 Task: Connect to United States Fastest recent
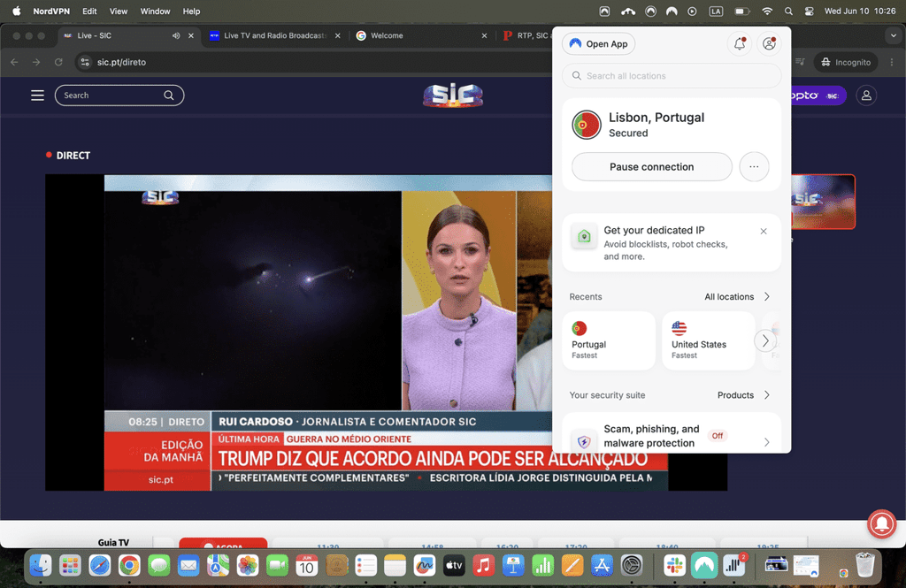709,340
